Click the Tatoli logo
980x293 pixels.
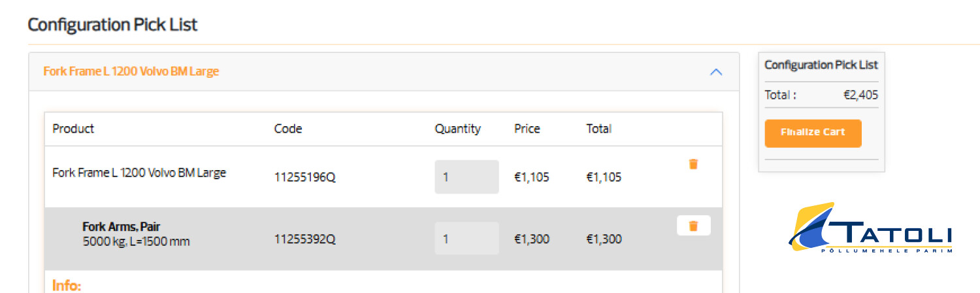[x=871, y=228]
